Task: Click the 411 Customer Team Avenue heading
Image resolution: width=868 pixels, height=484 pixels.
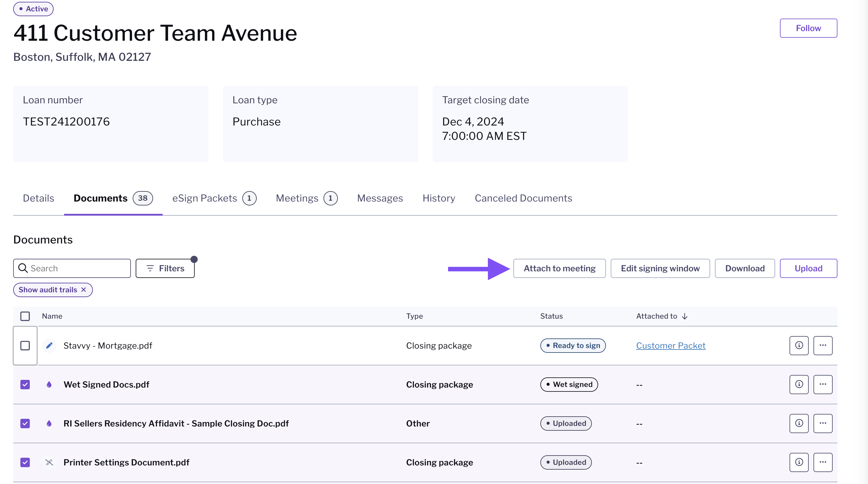Action: coord(155,33)
